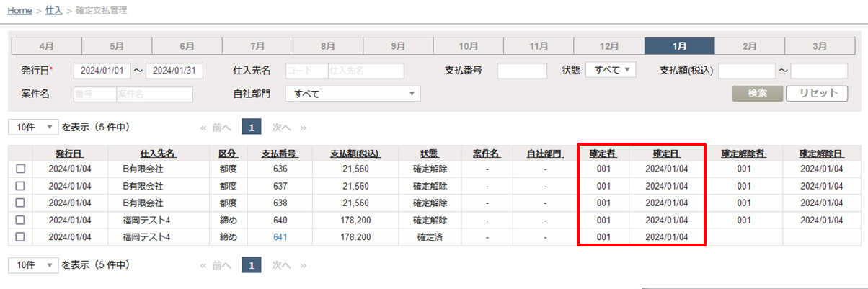
Task: Sort the table by 発行日 column header
Action: (69, 154)
